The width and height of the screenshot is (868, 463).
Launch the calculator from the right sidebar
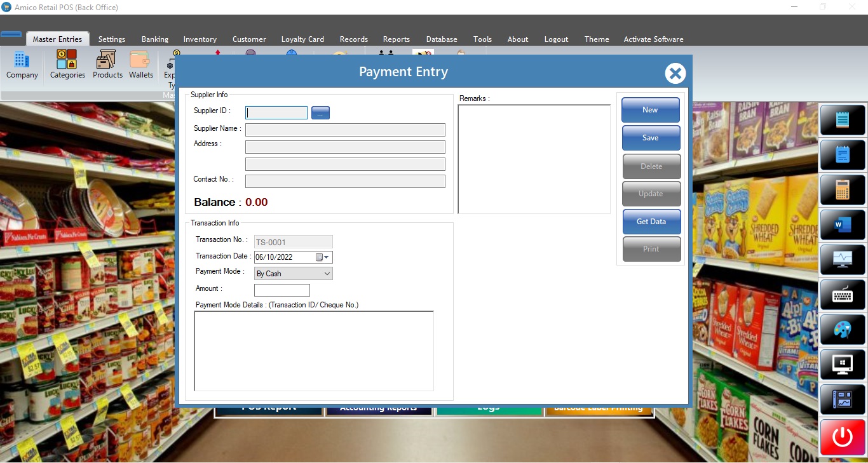click(x=843, y=189)
